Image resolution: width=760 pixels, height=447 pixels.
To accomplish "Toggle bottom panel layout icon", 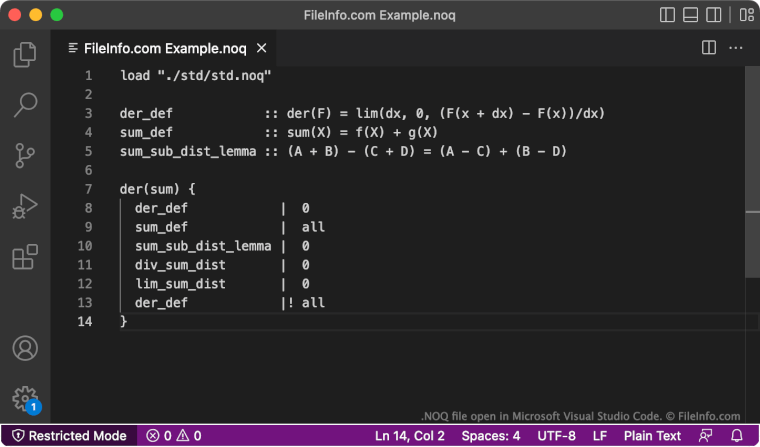I will [x=690, y=15].
